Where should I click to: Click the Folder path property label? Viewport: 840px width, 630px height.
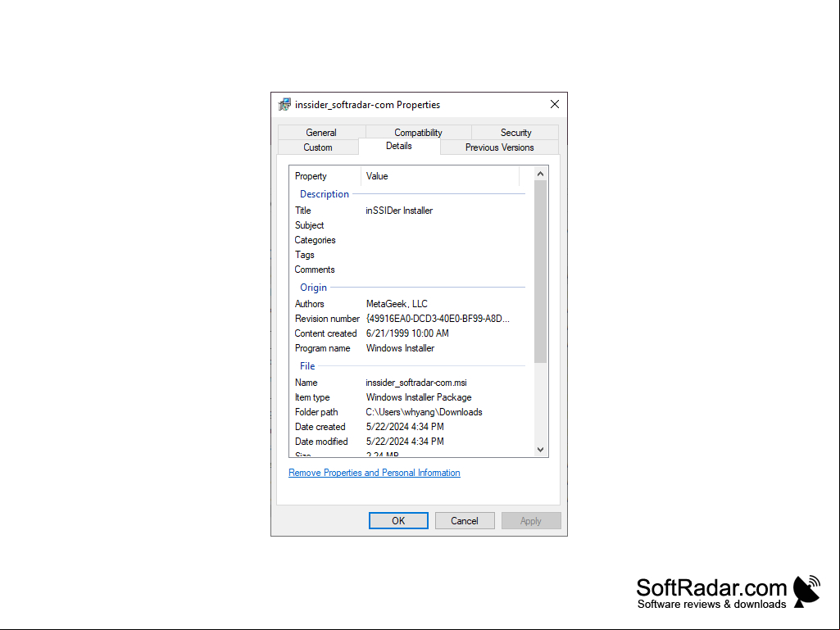coord(316,412)
